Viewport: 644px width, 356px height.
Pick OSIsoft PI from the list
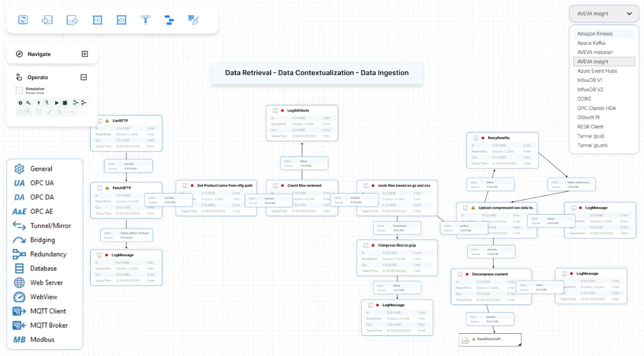(x=604, y=117)
